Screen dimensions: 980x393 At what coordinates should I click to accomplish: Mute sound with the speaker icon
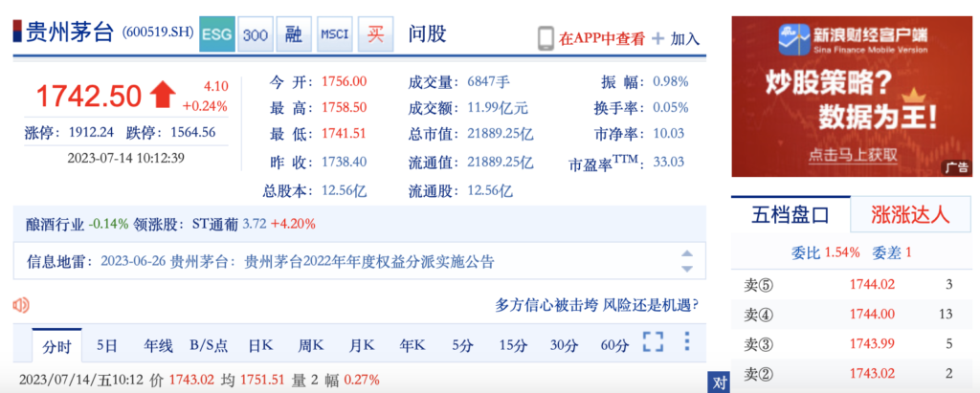tap(21, 305)
